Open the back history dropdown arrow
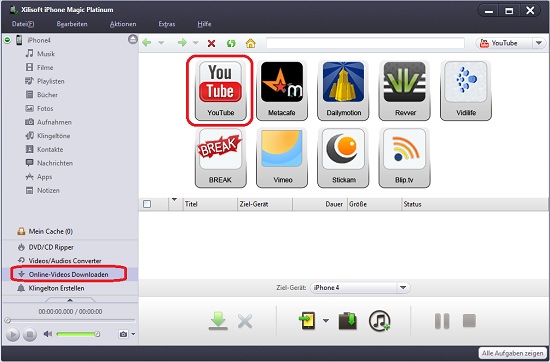Screen dimensions: 550x362 click(161, 43)
